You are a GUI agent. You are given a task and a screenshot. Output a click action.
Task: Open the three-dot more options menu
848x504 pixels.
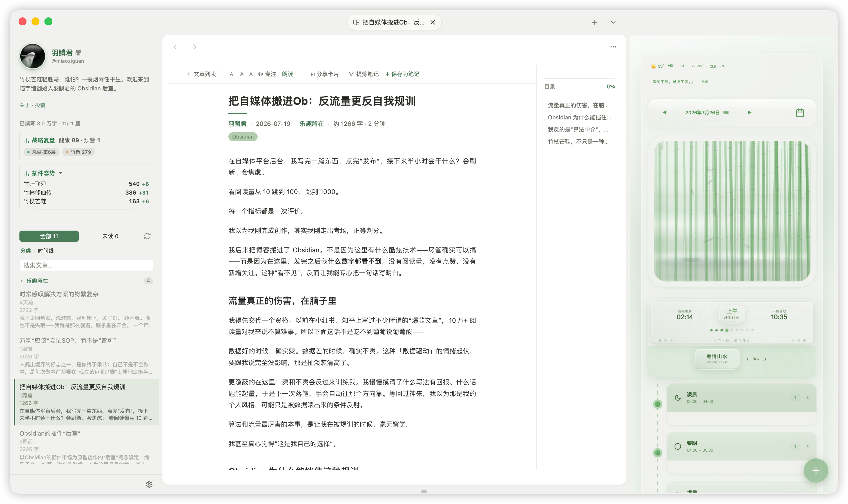coord(613,47)
